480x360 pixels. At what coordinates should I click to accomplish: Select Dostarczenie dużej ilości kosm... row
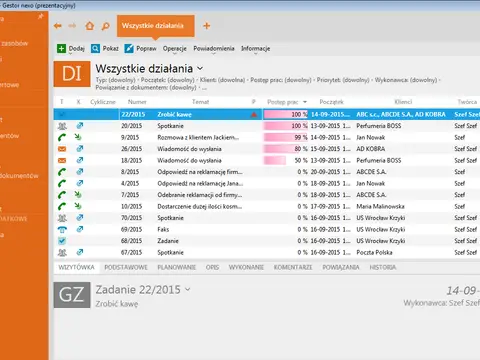click(x=267, y=206)
